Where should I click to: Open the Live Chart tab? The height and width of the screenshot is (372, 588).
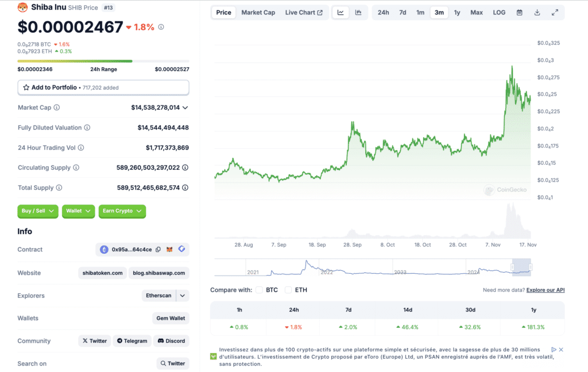pos(304,13)
